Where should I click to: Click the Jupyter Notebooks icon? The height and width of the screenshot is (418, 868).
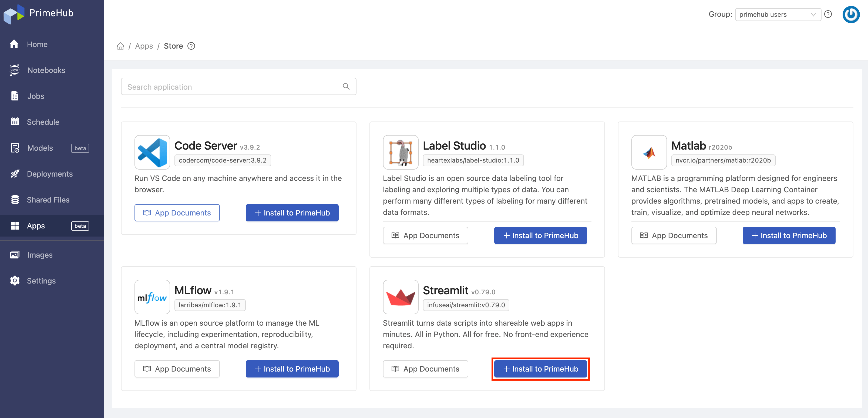tap(15, 70)
